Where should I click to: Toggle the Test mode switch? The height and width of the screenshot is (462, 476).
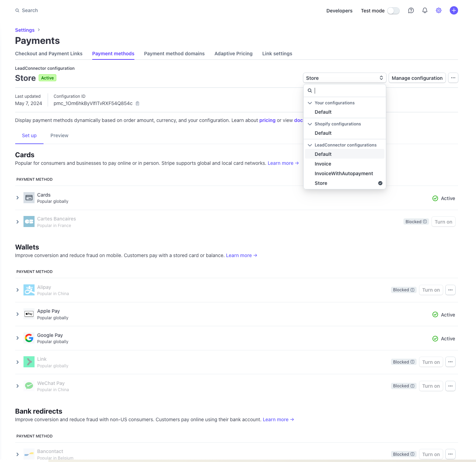(x=393, y=11)
